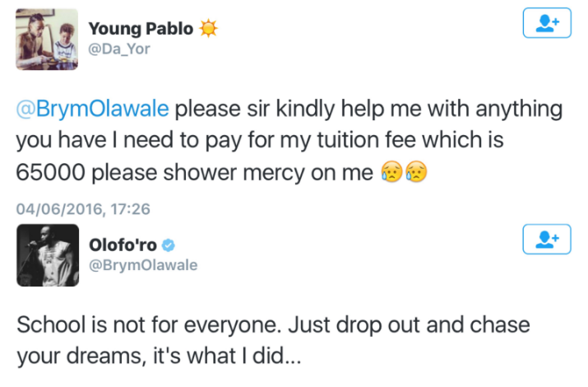
Task: Click the sun emoji next to Young Pablo
Action: tap(210, 28)
